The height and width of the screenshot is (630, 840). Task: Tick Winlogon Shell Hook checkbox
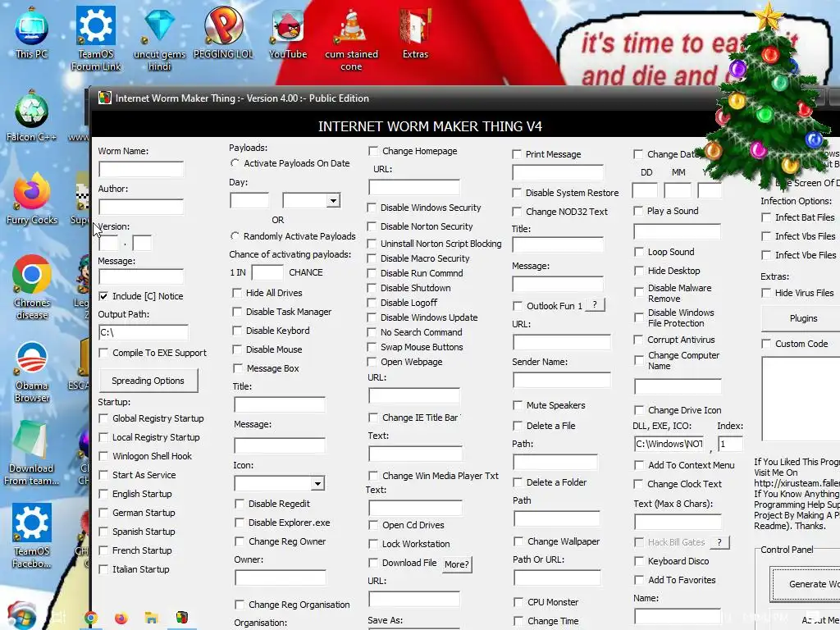[104, 456]
